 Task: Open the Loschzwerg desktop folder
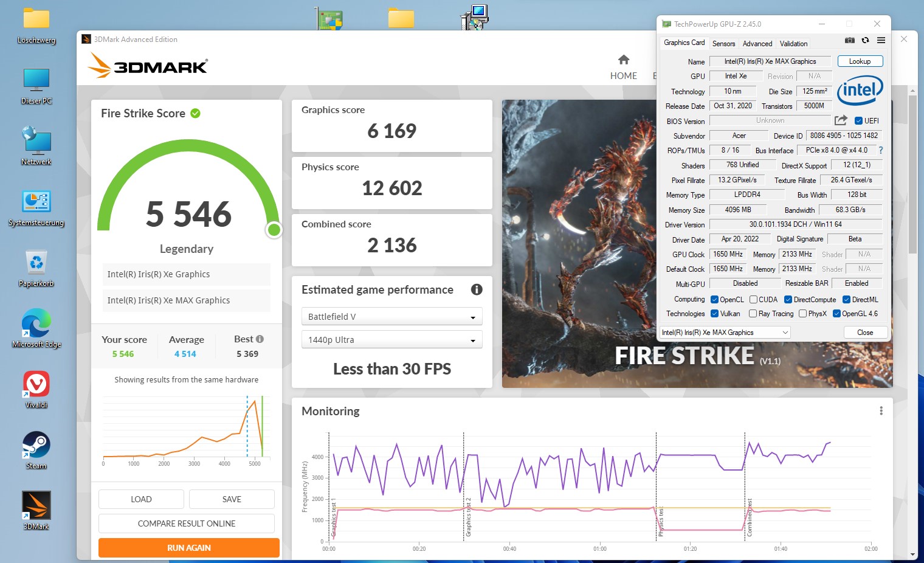coord(36,26)
